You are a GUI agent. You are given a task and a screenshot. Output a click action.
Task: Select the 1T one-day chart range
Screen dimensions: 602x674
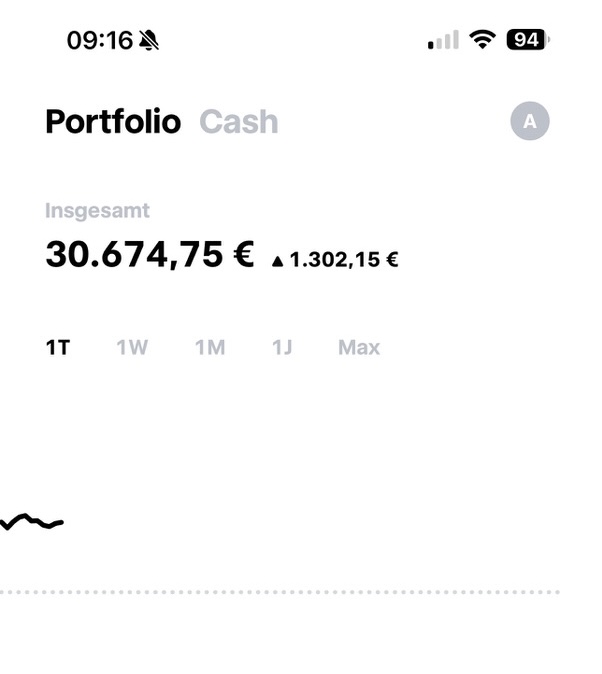[x=58, y=348]
